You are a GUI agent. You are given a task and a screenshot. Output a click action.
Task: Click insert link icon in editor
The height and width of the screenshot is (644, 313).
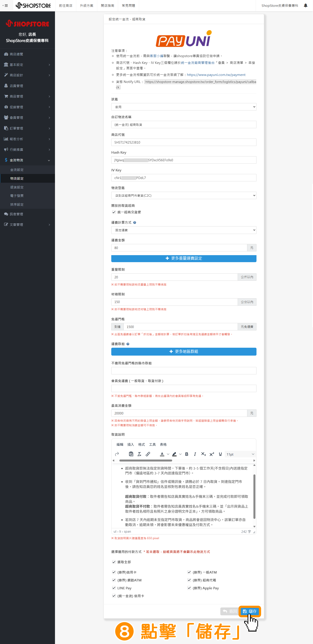point(148,454)
